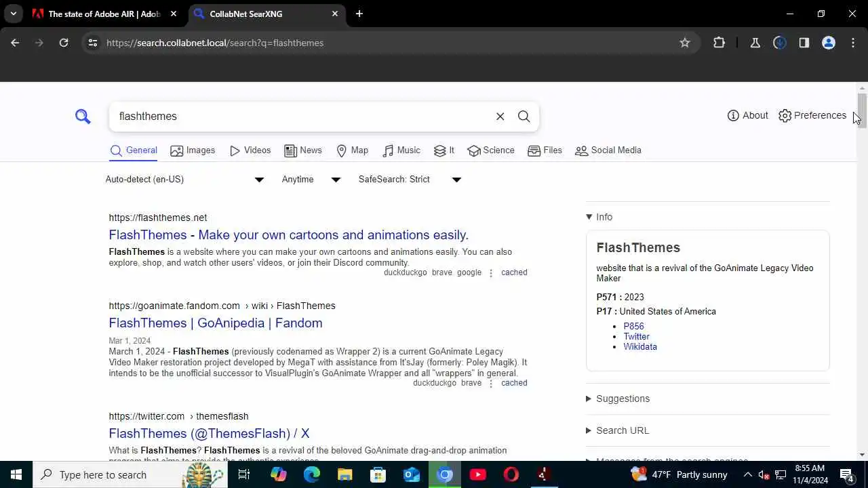Open Task View on the taskbar
The width and height of the screenshot is (868, 488).
tap(244, 474)
